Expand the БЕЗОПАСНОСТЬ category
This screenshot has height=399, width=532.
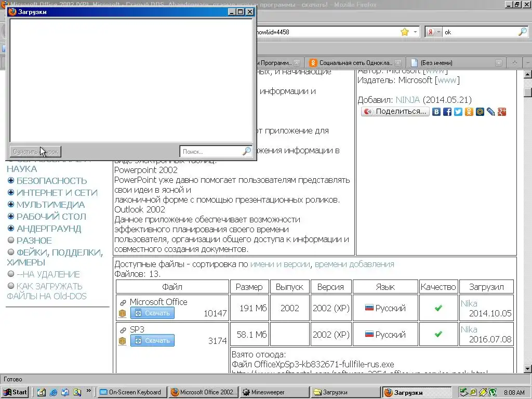point(11,180)
